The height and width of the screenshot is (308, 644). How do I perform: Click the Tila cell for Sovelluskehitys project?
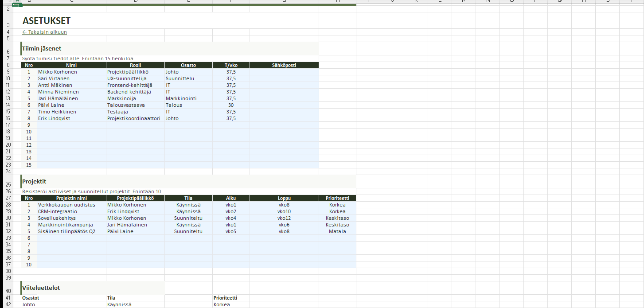tap(188, 218)
